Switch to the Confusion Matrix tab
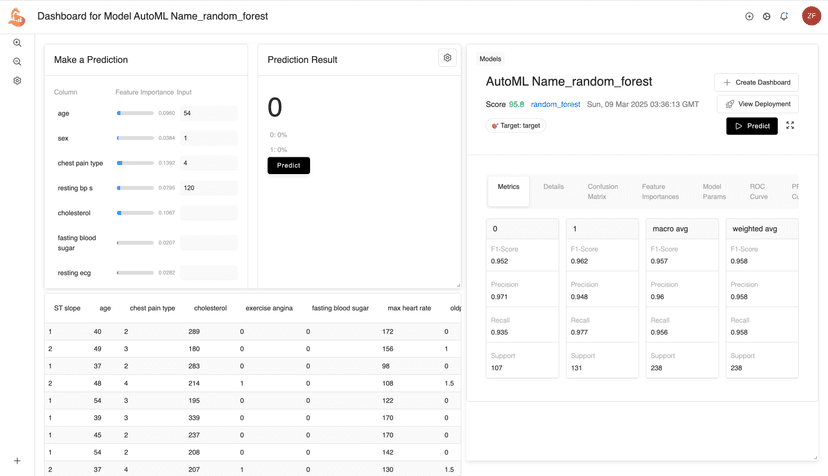Image resolution: width=828 pixels, height=476 pixels. click(602, 191)
